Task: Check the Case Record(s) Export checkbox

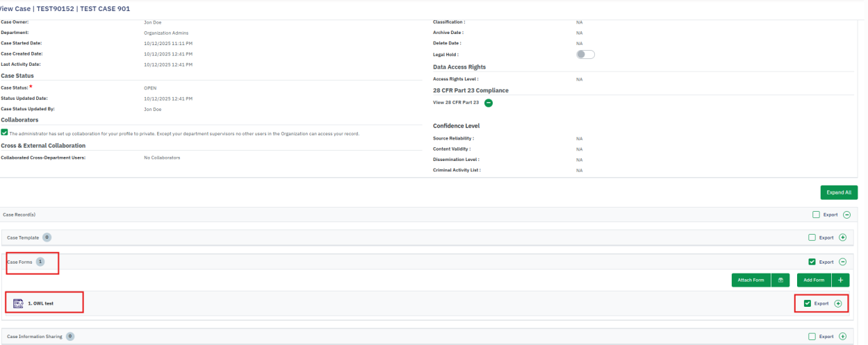Action: coord(816,214)
